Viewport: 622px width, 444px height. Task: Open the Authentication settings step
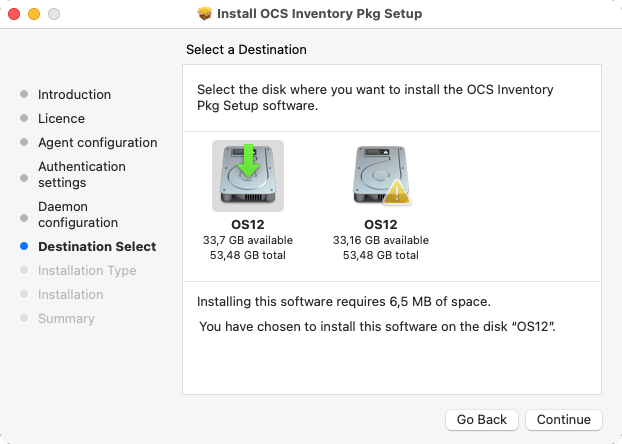(82, 175)
